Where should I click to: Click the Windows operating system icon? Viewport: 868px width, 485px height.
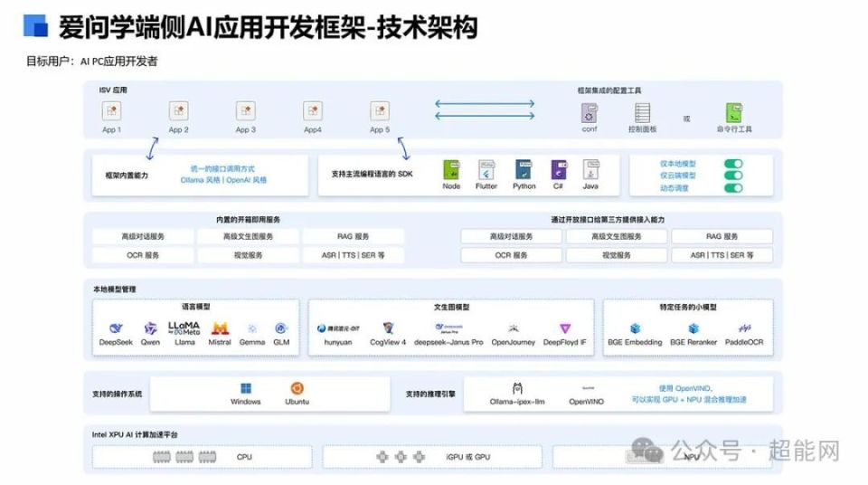pos(246,388)
